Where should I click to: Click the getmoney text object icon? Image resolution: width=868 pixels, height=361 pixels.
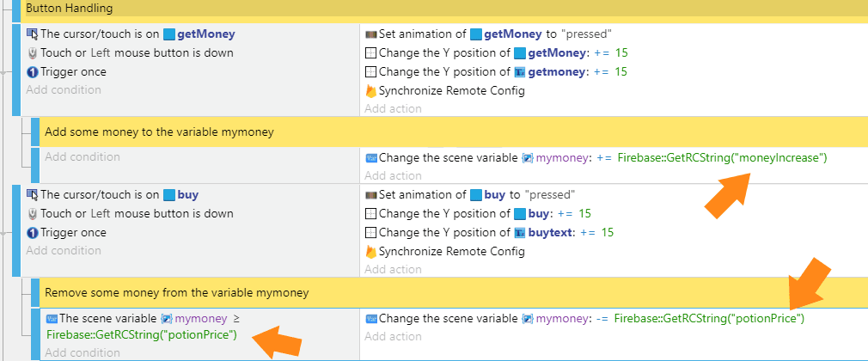click(x=519, y=72)
